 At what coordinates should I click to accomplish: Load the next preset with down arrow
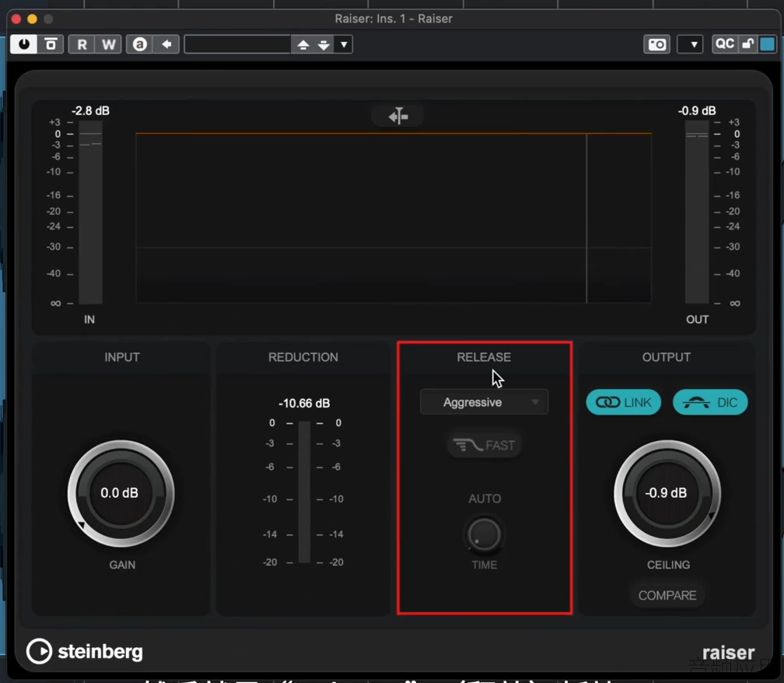(x=324, y=45)
